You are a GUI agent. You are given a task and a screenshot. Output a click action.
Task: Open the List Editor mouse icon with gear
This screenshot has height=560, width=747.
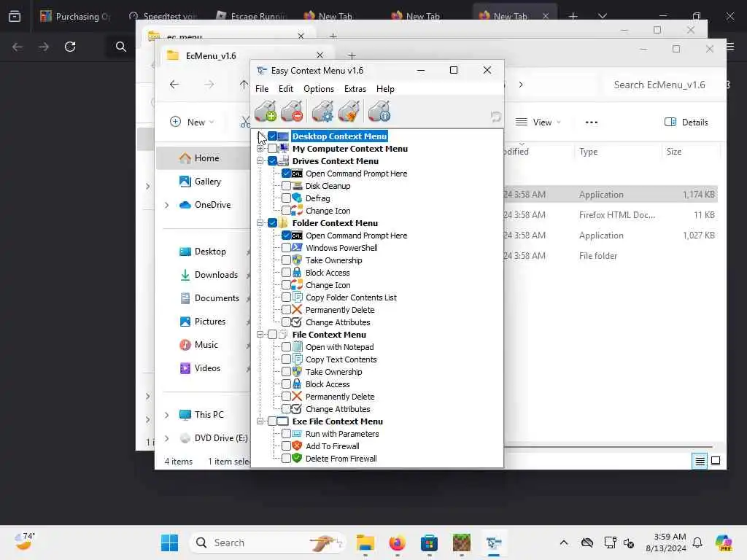pyautogui.click(x=322, y=111)
